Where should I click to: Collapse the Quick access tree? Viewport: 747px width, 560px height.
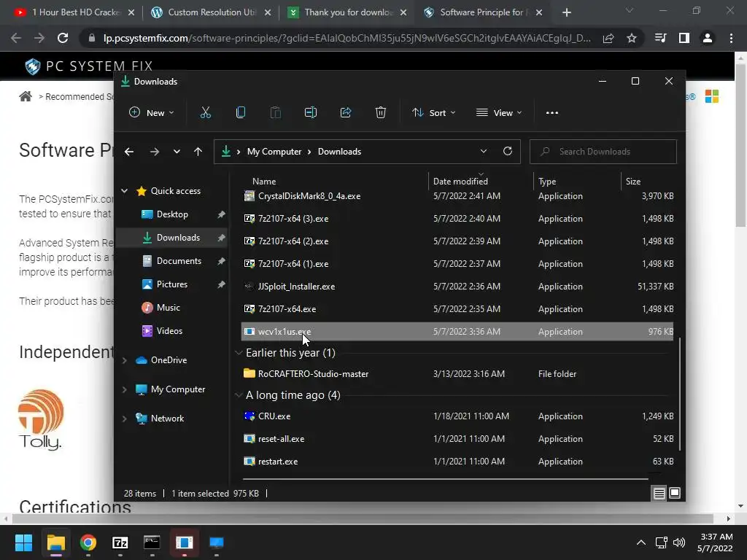pyautogui.click(x=124, y=191)
